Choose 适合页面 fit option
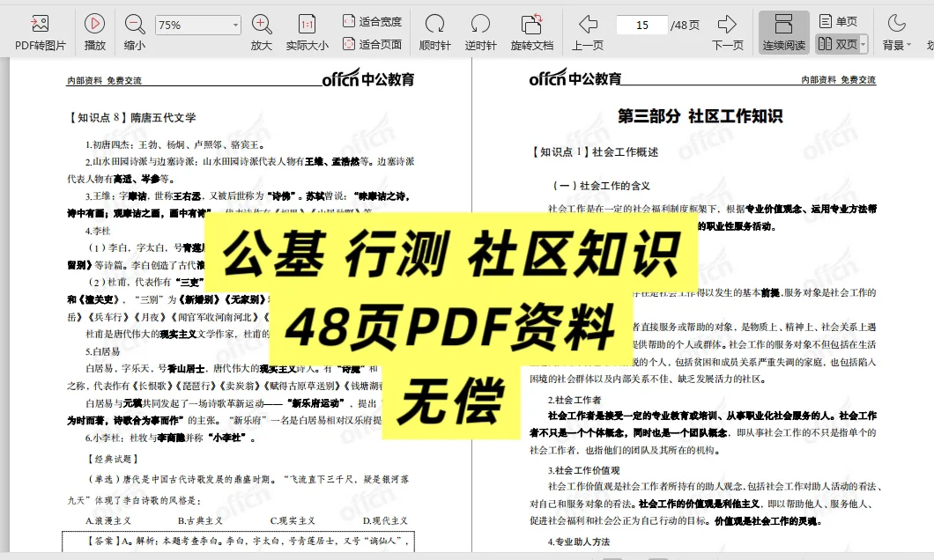The width and height of the screenshot is (934, 560). [373, 44]
